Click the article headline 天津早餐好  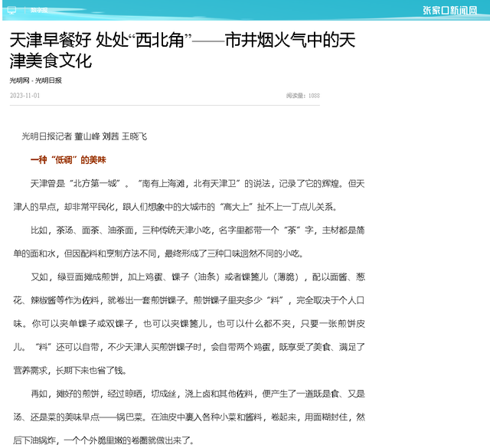182,50
